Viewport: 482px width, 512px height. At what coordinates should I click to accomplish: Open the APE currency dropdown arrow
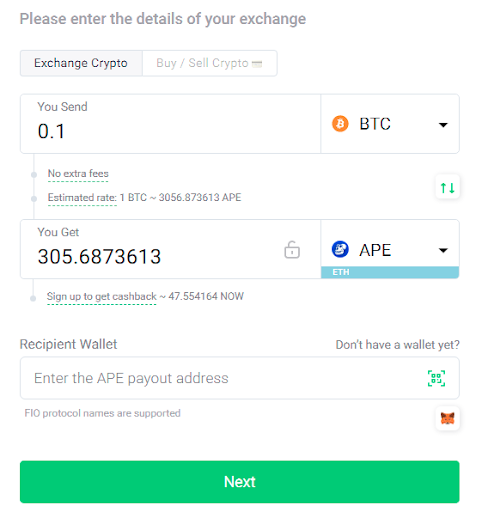click(x=443, y=250)
